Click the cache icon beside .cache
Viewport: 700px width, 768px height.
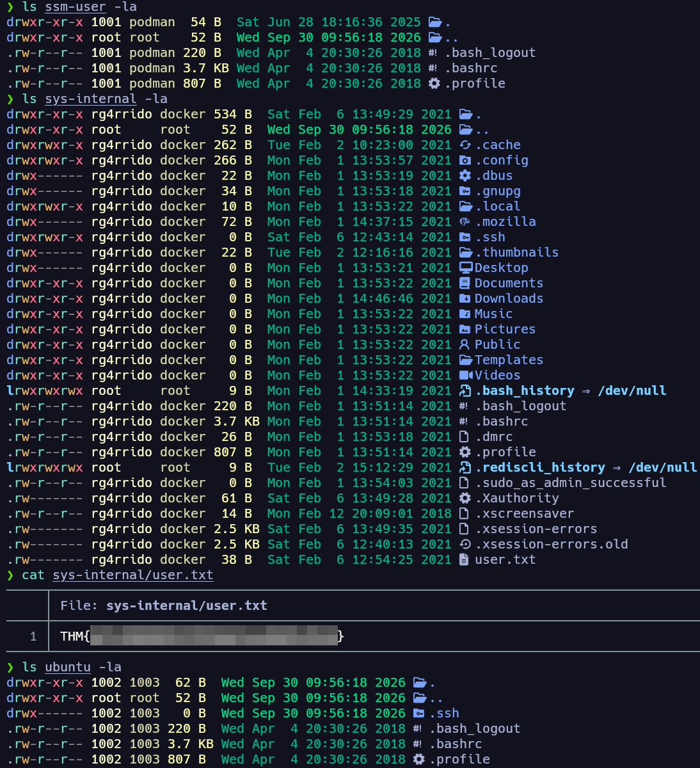[465, 145]
